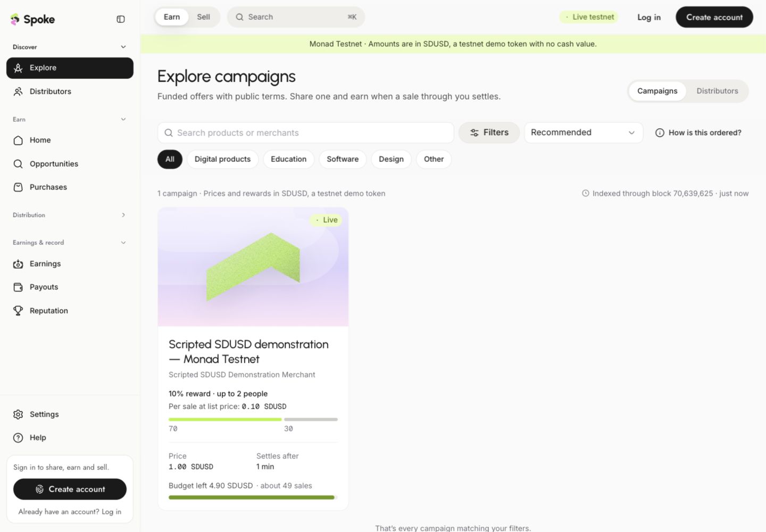Viewport: 766px width, 532px height.
Task: Click 'Already have an account? Log in' link
Action: pyautogui.click(x=70, y=512)
